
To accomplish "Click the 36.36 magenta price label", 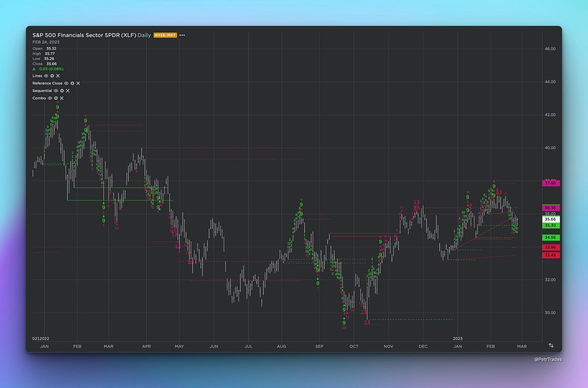I will tap(551, 208).
